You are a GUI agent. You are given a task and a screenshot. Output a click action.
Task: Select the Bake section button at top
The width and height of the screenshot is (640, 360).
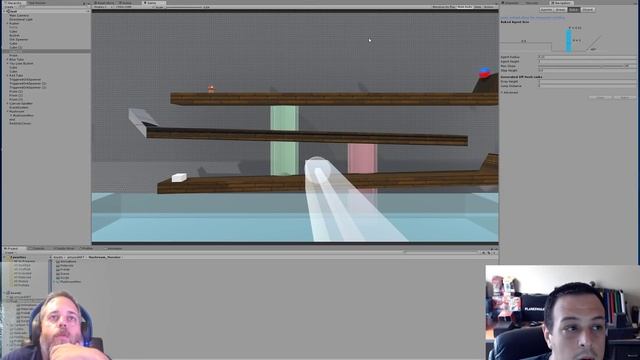pyautogui.click(x=574, y=10)
